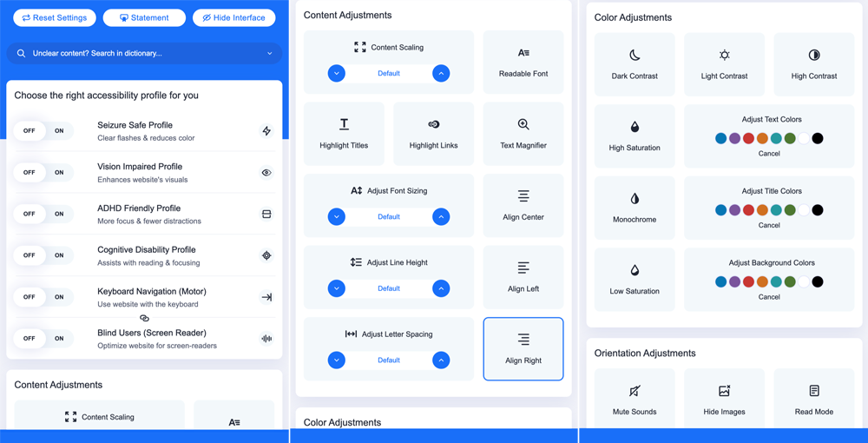Image resolution: width=868 pixels, height=443 pixels.
Task: Expand the dictionary search dropdown chevron
Action: tap(269, 54)
